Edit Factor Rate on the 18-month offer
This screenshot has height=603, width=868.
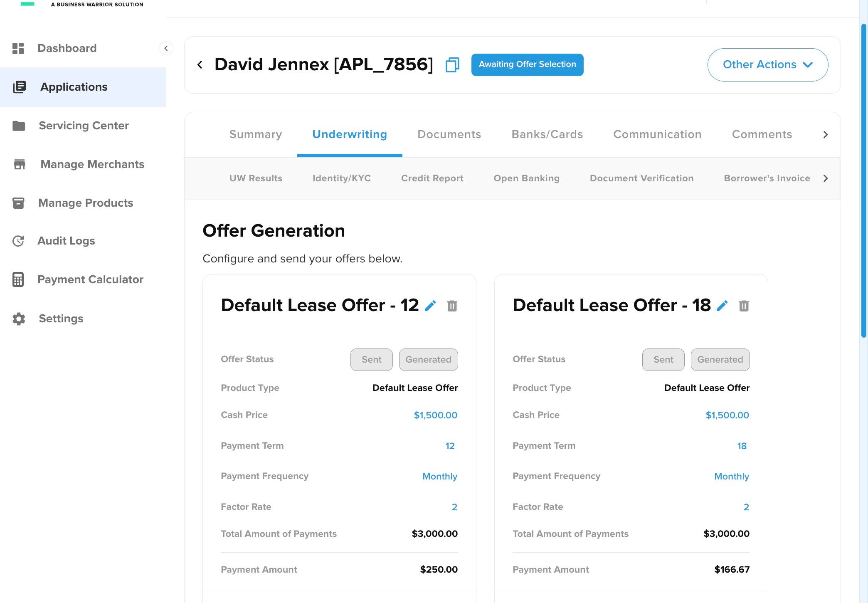(x=747, y=507)
